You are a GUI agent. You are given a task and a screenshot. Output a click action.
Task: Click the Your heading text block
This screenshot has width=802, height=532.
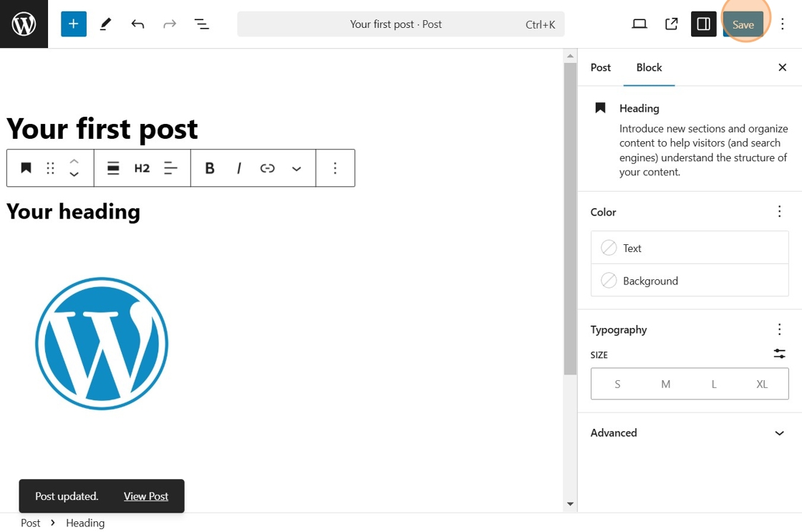73,211
